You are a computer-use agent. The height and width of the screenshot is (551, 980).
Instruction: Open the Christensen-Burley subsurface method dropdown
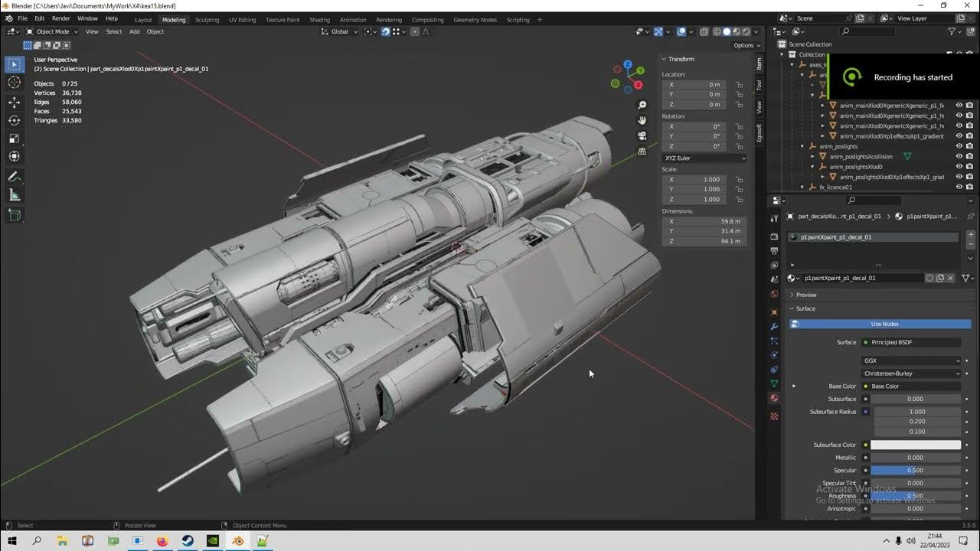[x=911, y=373]
